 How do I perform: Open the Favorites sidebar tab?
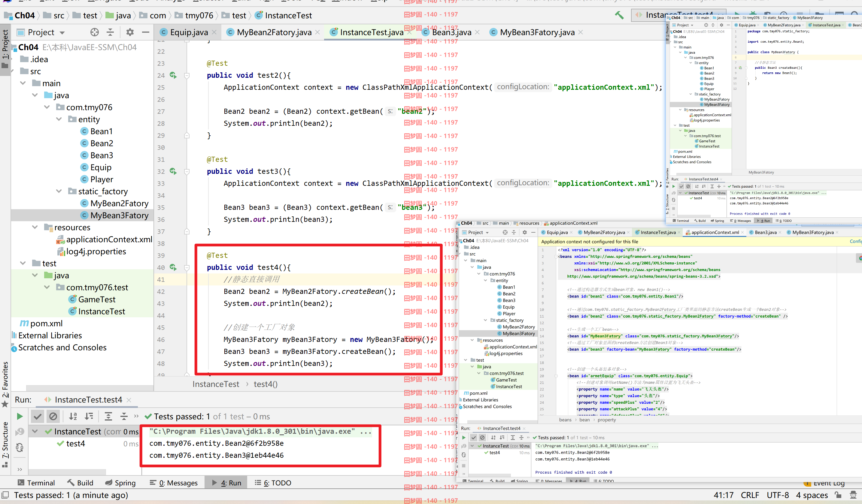[5, 384]
